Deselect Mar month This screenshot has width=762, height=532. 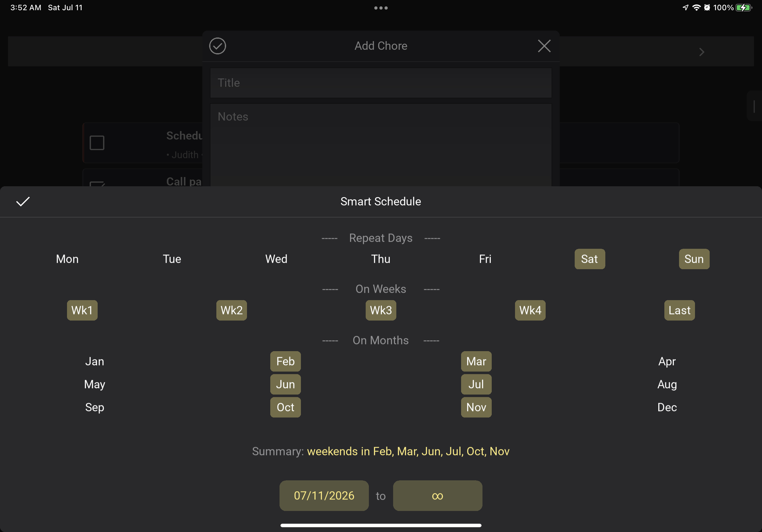pyautogui.click(x=476, y=361)
